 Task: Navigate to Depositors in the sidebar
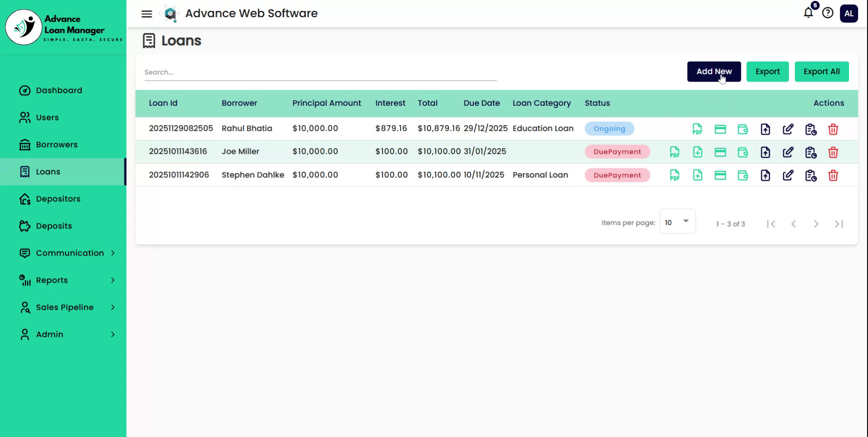pyautogui.click(x=58, y=199)
